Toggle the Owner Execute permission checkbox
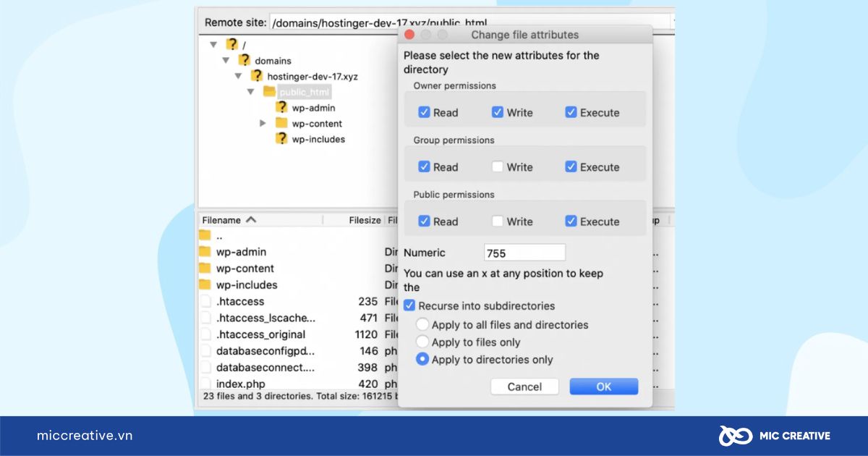 (571, 112)
